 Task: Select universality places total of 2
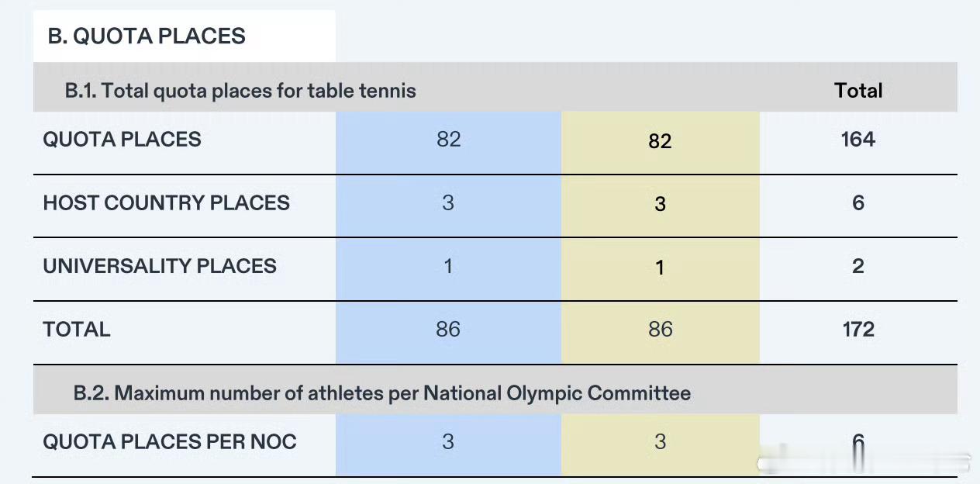(858, 266)
